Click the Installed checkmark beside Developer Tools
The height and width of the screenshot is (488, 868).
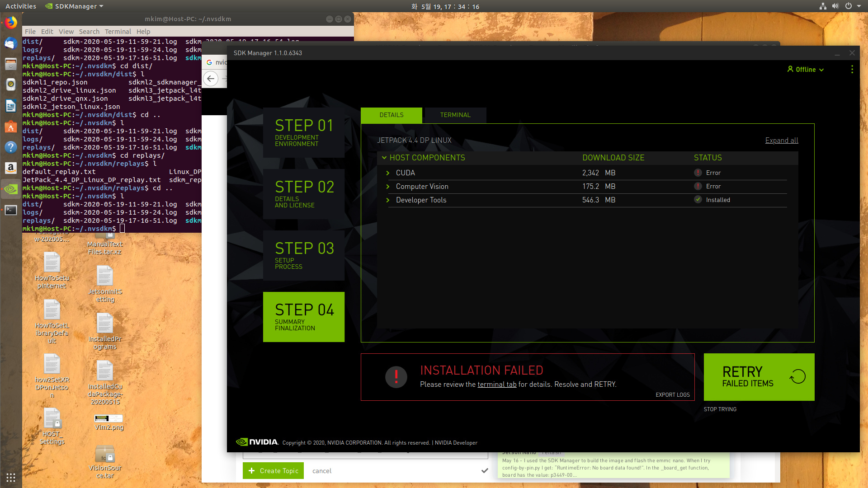click(699, 200)
